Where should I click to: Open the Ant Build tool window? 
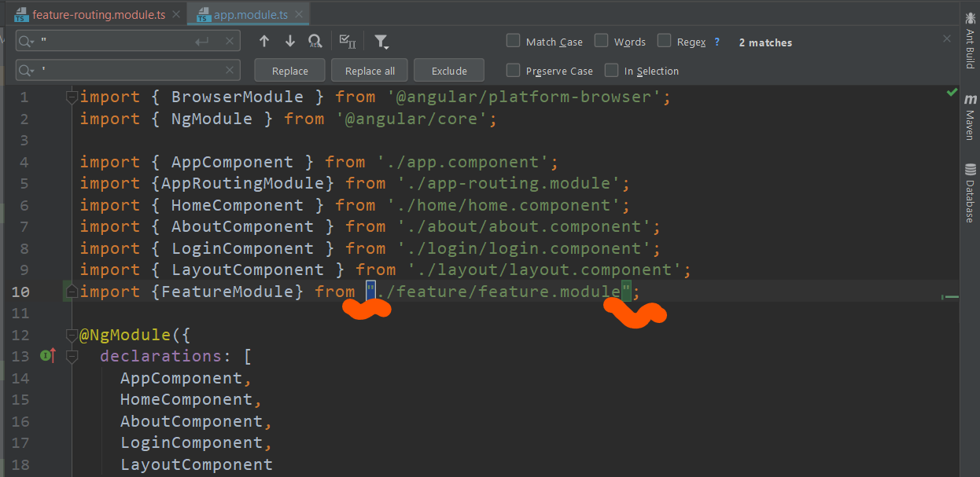[969, 41]
